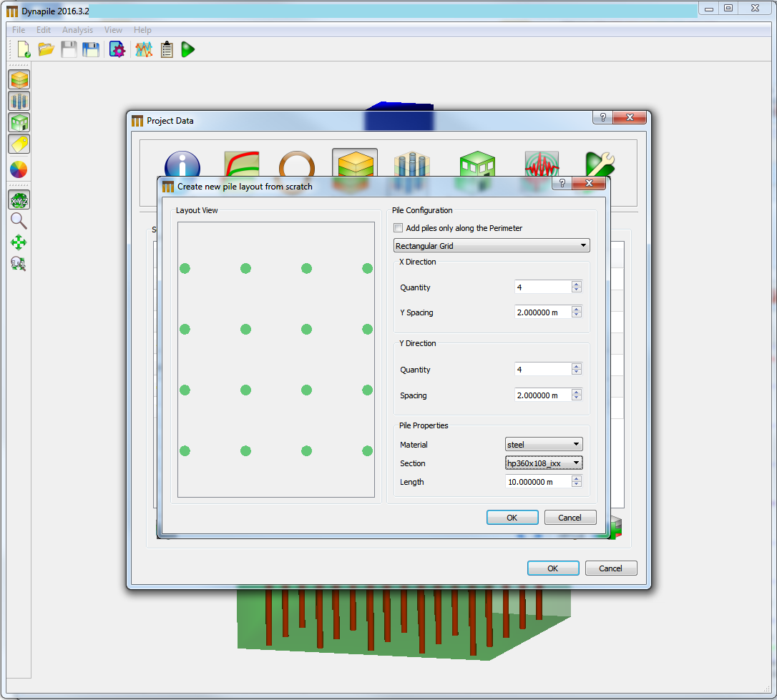Click Cancel in the Project Data dialog
The height and width of the screenshot is (700, 777).
click(610, 568)
